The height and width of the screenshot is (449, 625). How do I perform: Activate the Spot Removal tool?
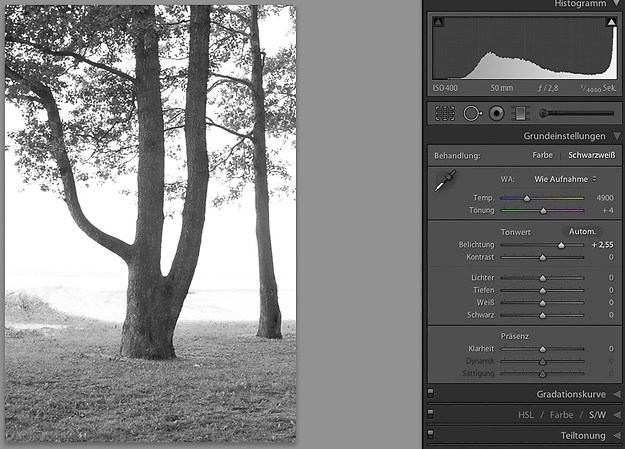[471, 114]
